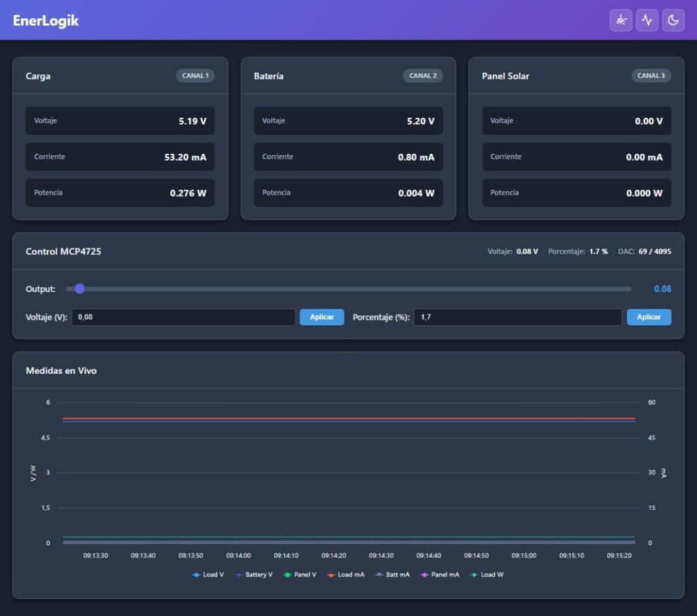This screenshot has height=616, width=697.
Task: Toggle dark mode with the moon icon
Action: [x=673, y=20]
